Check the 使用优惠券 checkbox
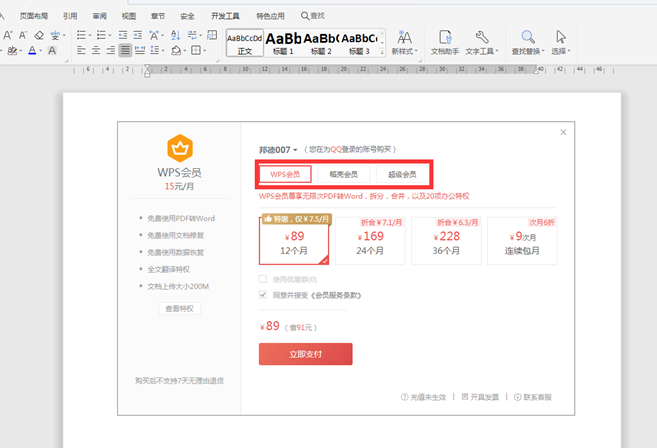Image resolution: width=657 pixels, height=448 pixels. [x=263, y=279]
